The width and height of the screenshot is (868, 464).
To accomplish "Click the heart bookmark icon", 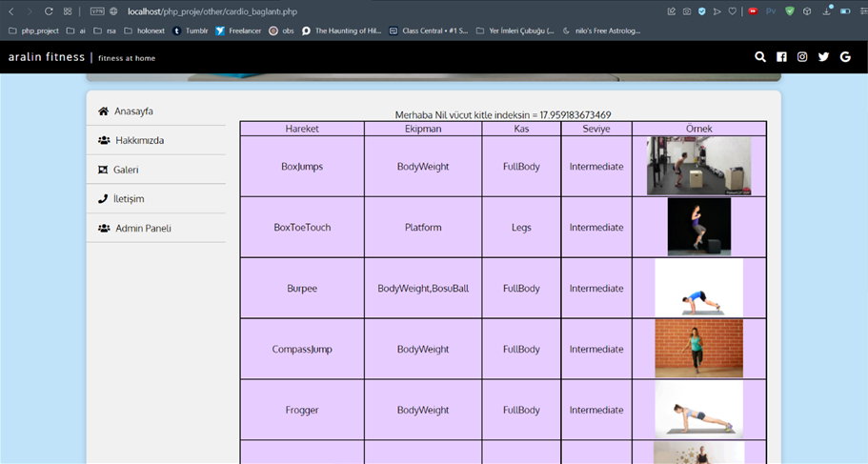I will (732, 11).
